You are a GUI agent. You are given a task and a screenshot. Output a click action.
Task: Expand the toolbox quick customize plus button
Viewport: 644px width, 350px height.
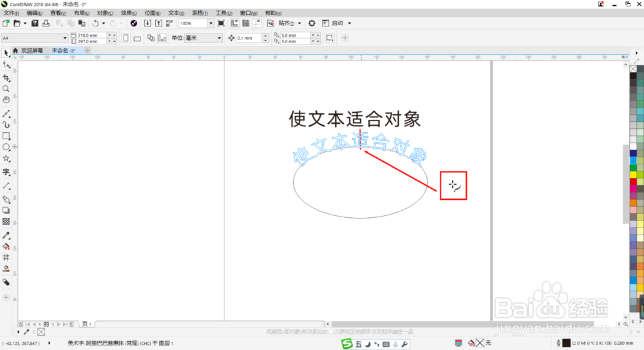coord(6,297)
